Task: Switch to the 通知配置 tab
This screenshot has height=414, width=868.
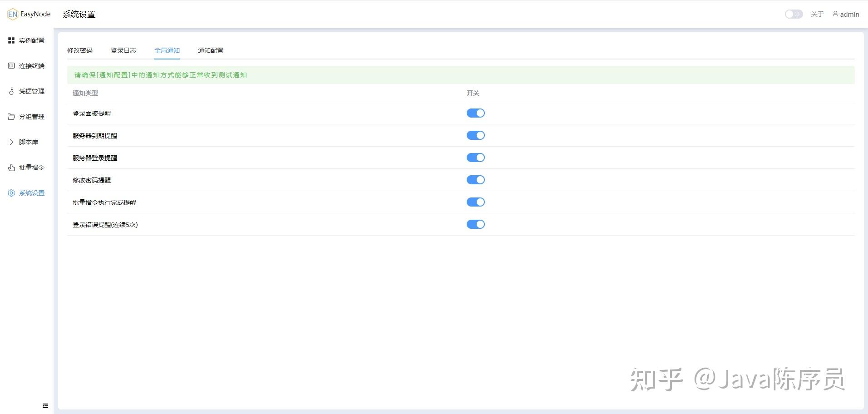Action: coord(210,50)
